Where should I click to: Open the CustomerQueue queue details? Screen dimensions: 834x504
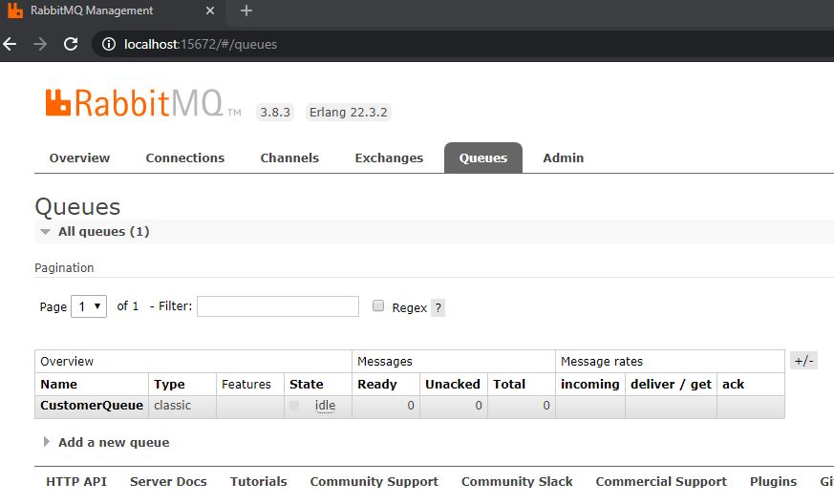92,405
